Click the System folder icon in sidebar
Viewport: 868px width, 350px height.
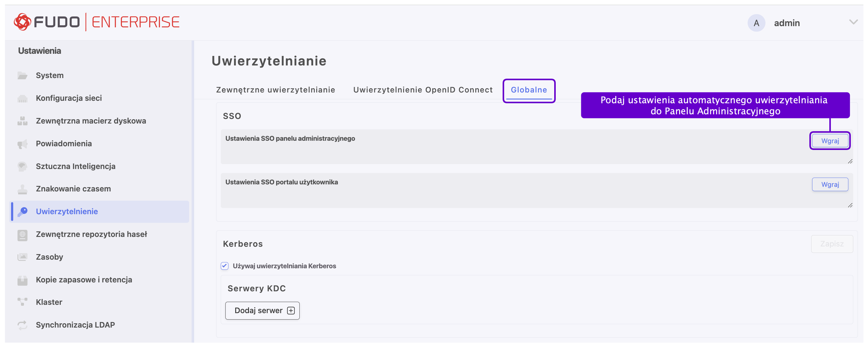coord(22,75)
